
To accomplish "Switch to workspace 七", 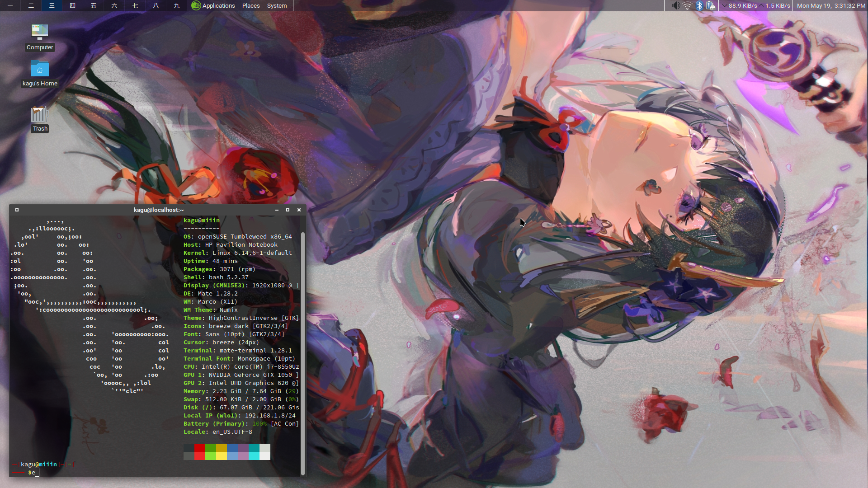I will pyautogui.click(x=135, y=5).
